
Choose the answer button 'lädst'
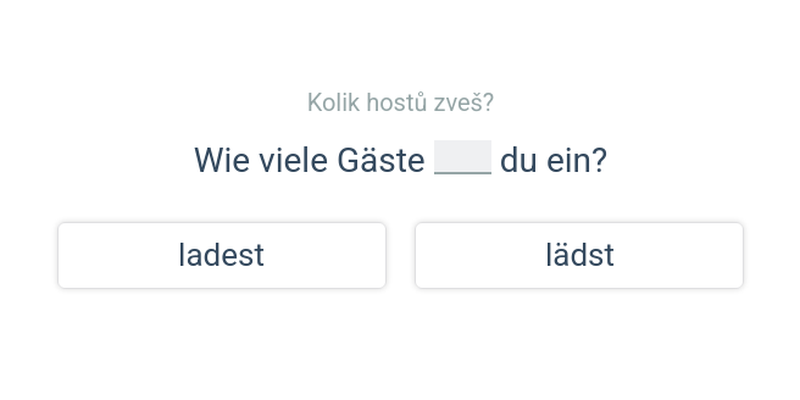coord(579,255)
